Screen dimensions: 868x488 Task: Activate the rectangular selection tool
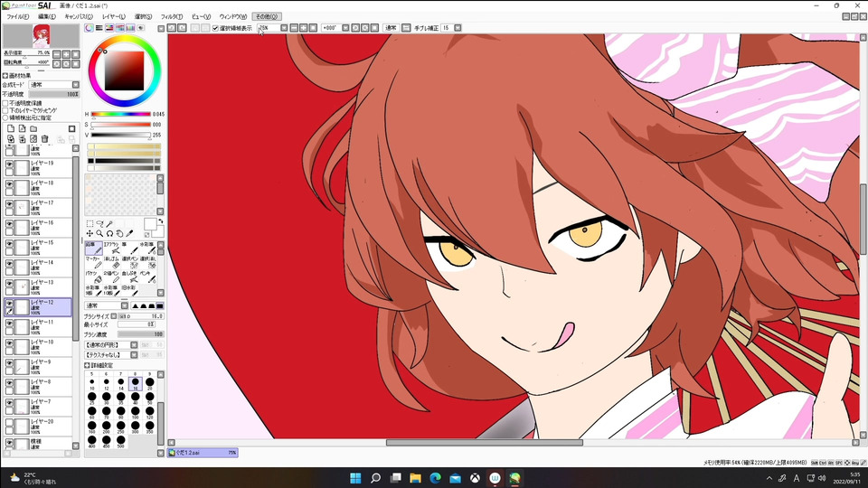click(x=90, y=224)
